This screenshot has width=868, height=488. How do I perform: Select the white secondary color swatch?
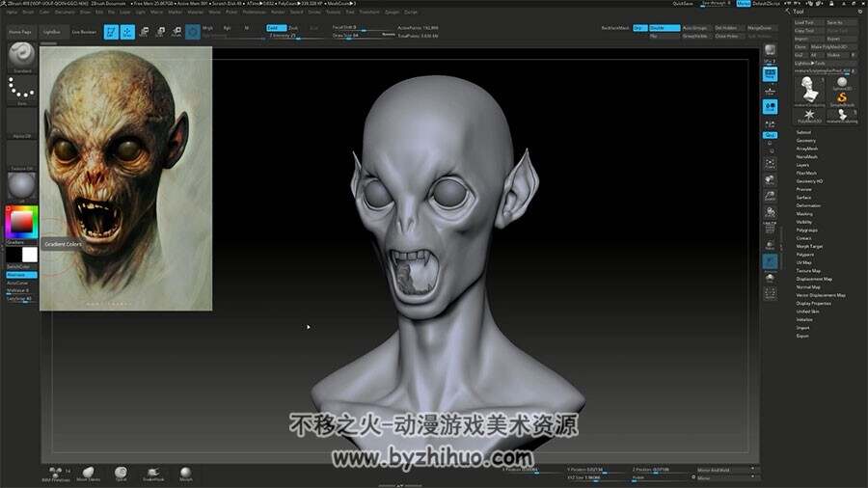pyautogui.click(x=29, y=255)
